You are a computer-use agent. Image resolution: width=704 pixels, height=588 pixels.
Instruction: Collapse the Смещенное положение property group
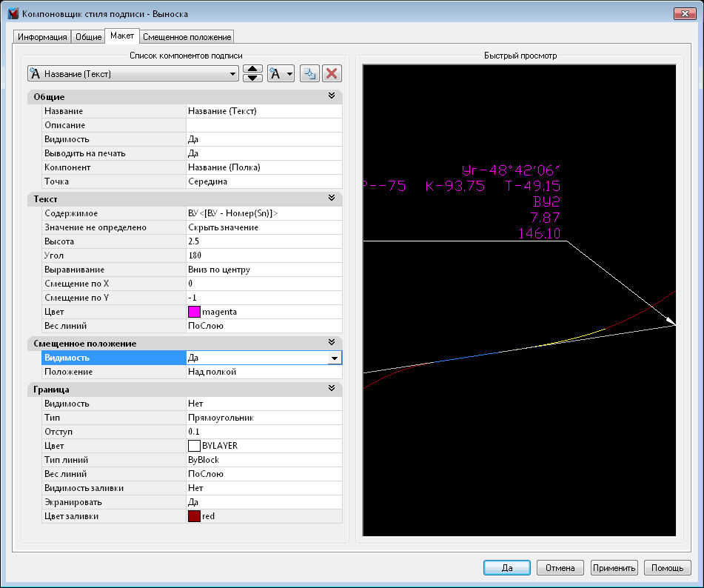tap(332, 343)
